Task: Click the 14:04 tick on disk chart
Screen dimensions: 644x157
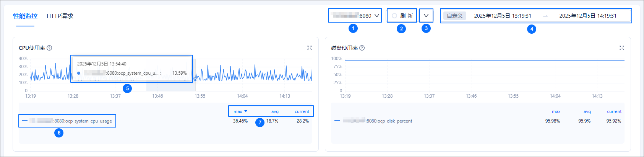Action: (x=555, y=96)
